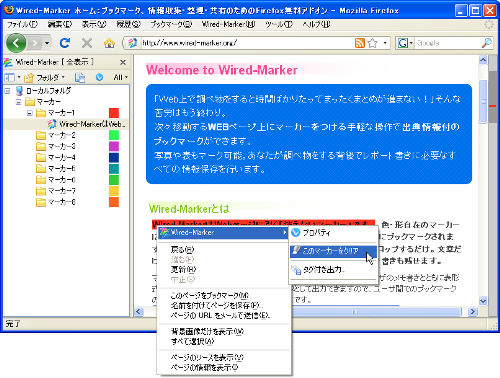This screenshot has width=500, height=378.
Task: Click the activity throbber at menu bar end
Action: click(x=489, y=24)
